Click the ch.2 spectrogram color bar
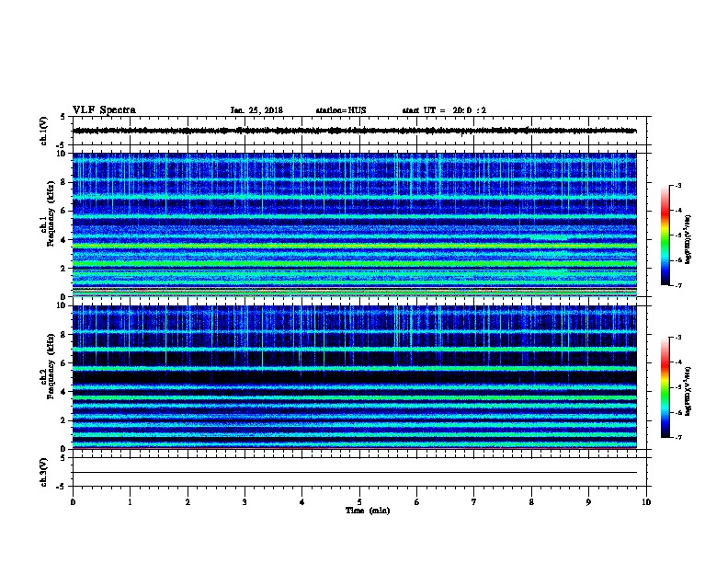This screenshot has height=563, width=728. (x=665, y=387)
